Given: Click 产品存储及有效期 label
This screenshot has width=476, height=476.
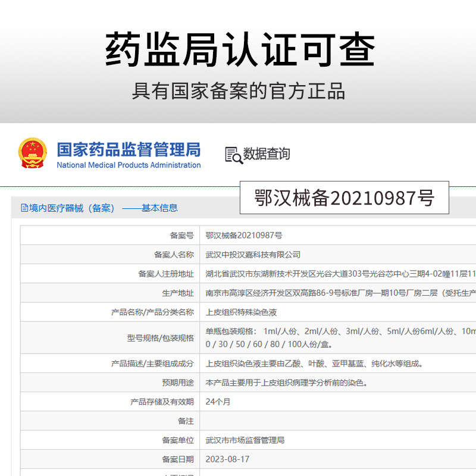Looking at the screenshot, I should pos(162,402).
